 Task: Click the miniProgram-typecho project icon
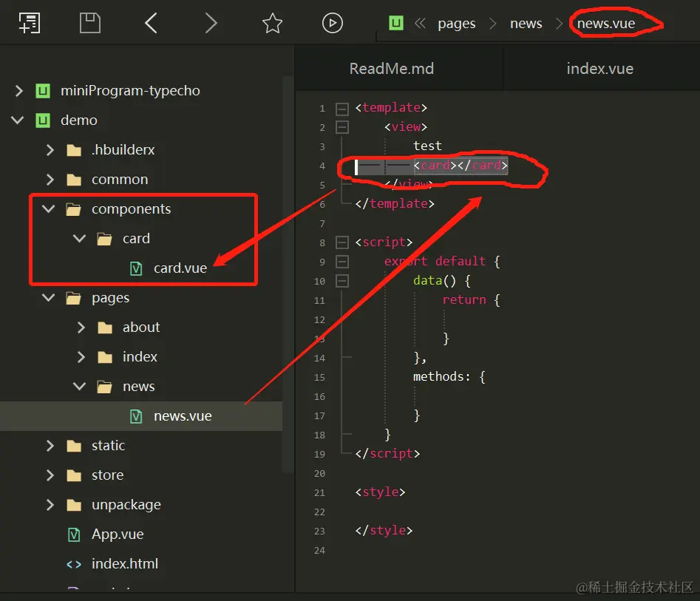(x=43, y=91)
